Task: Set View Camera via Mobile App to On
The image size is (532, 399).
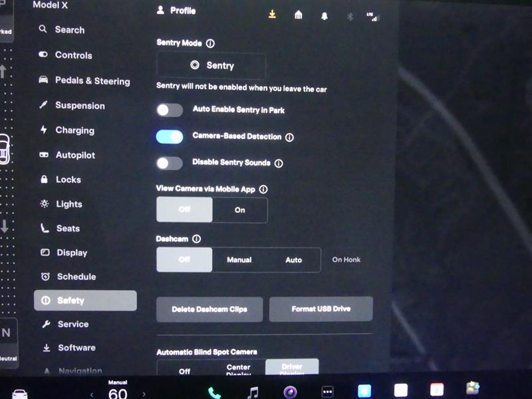Action: [240, 210]
